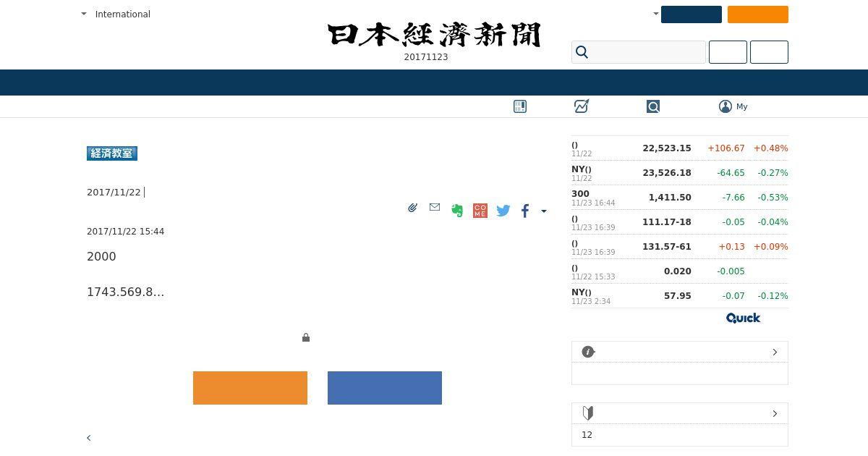Click the +0.48% change value
The height and width of the screenshot is (456, 868).
point(771,148)
